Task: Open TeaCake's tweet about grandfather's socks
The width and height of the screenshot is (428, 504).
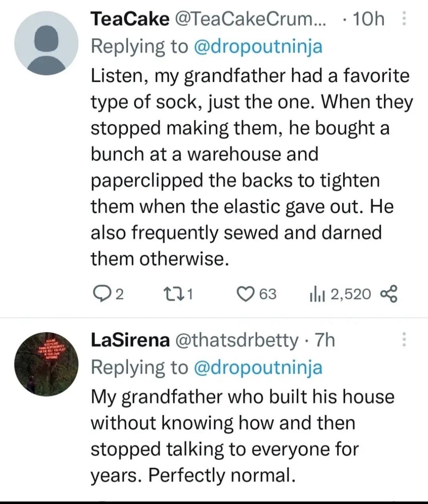Action: click(x=250, y=167)
